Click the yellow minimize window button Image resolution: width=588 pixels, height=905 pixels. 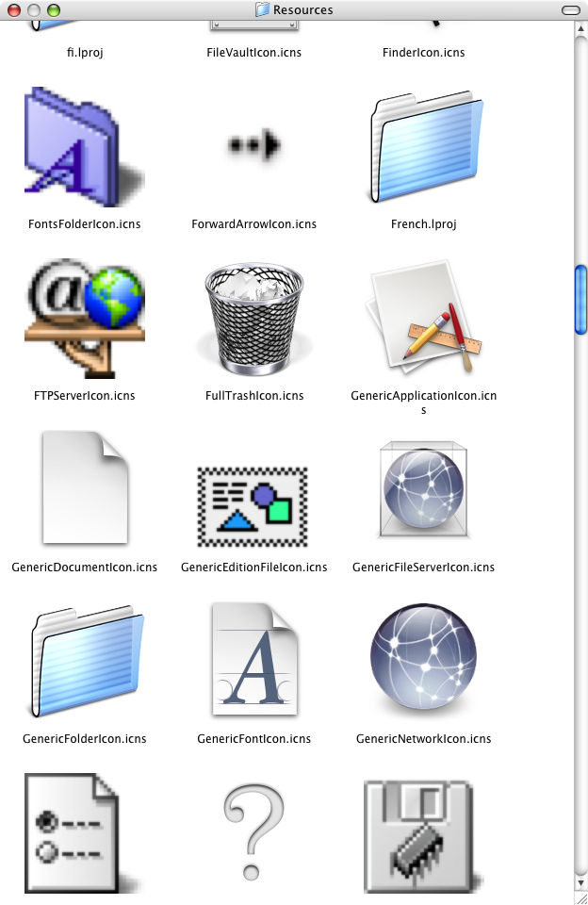click(34, 9)
